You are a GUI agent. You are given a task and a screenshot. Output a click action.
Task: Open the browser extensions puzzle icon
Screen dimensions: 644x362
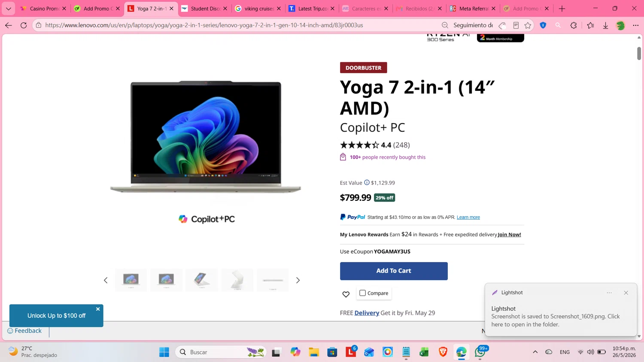574,25
